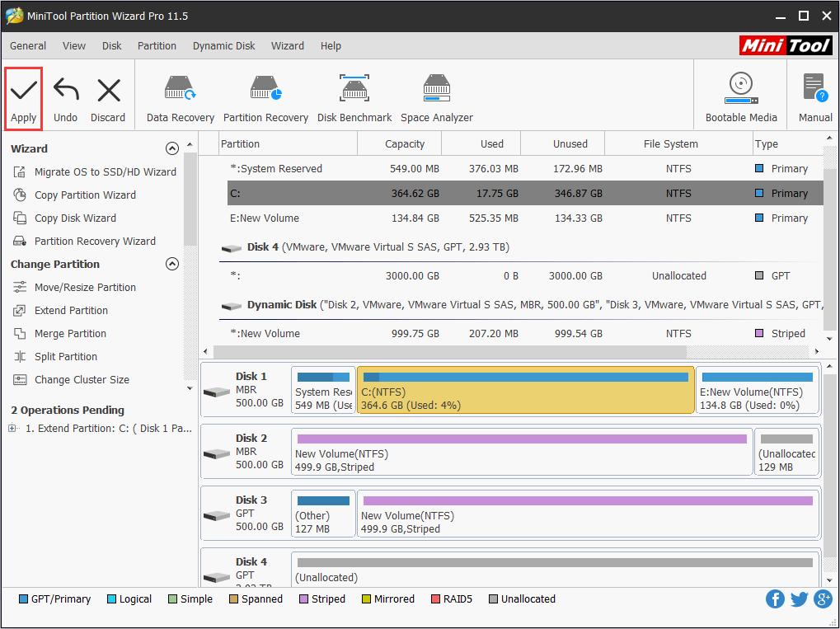Select C:(NTFS) block in Disk 1 map
Image resolution: width=840 pixels, height=629 pixels.
[526, 390]
